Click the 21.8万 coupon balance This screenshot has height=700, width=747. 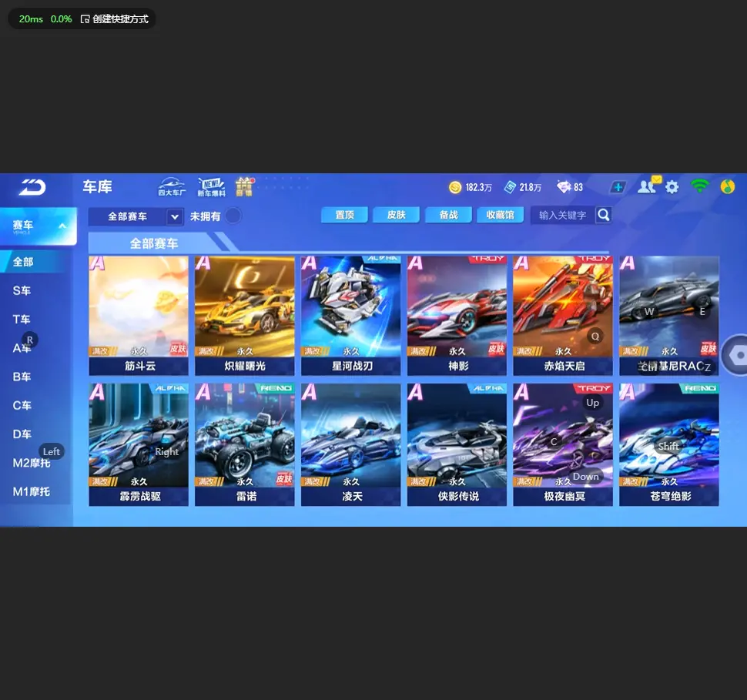tap(531, 187)
